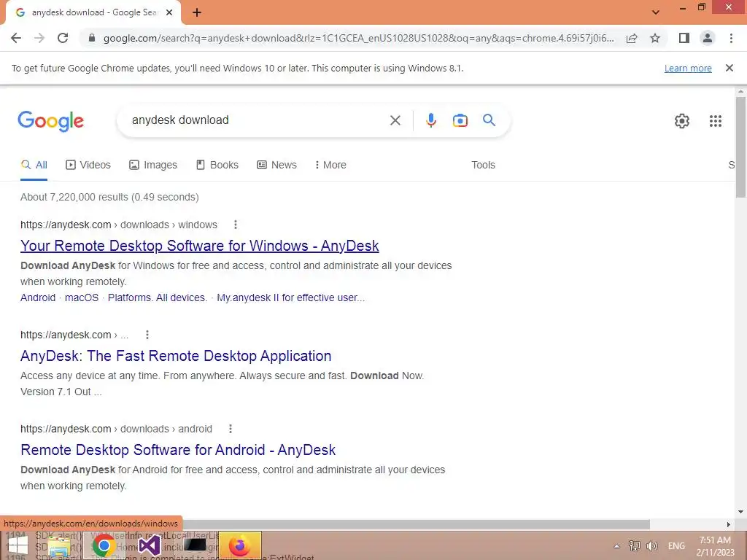This screenshot has height=560, width=747.
Task: Select the All results tab
Action: 34,166
